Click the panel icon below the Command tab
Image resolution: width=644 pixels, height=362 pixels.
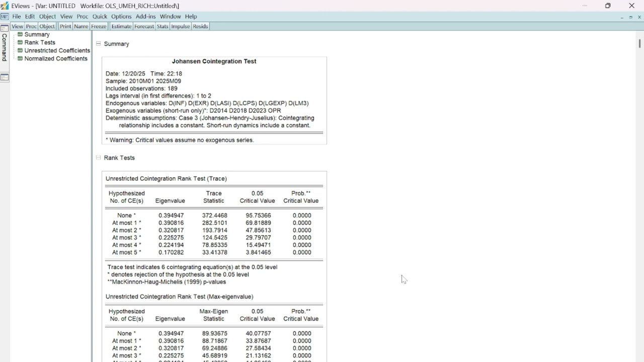(x=5, y=77)
